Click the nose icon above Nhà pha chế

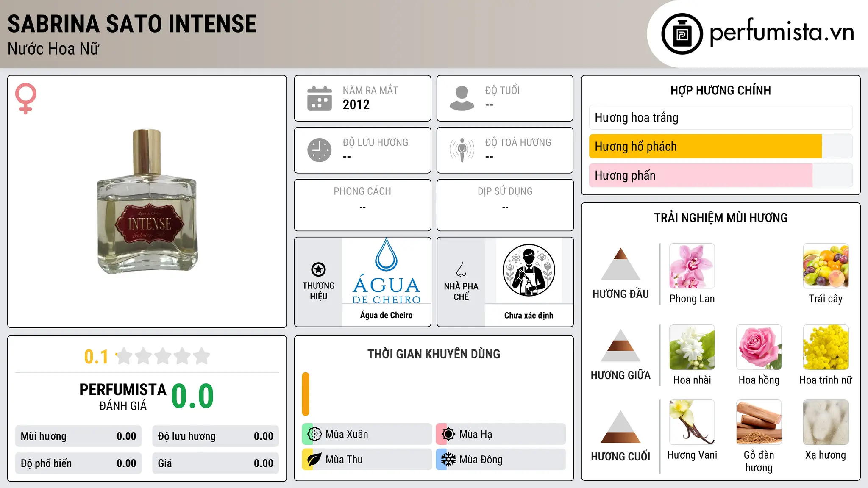point(461,269)
